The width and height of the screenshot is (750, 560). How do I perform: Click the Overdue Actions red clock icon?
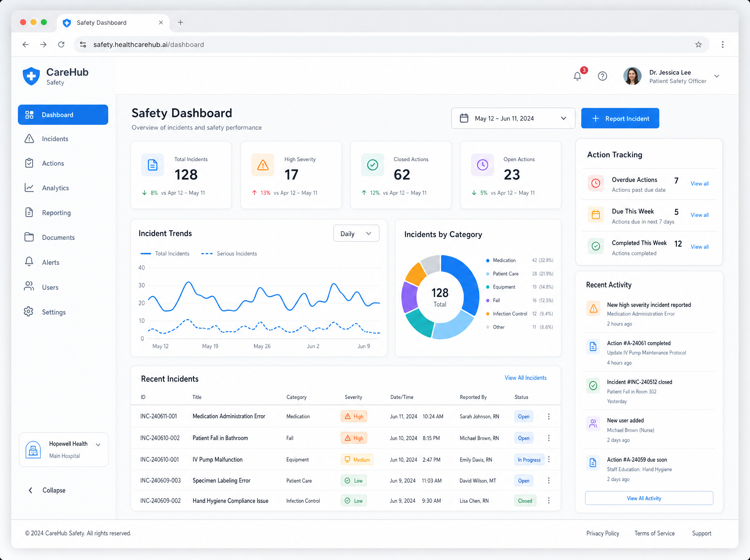tap(596, 183)
